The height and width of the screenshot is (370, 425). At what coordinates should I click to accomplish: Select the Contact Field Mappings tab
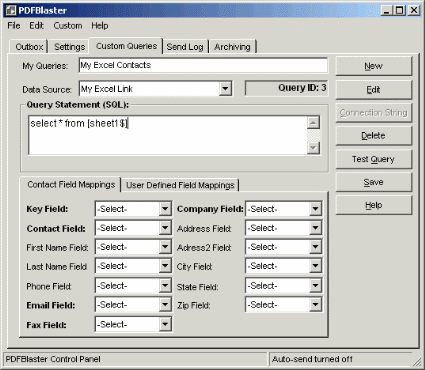tap(71, 184)
